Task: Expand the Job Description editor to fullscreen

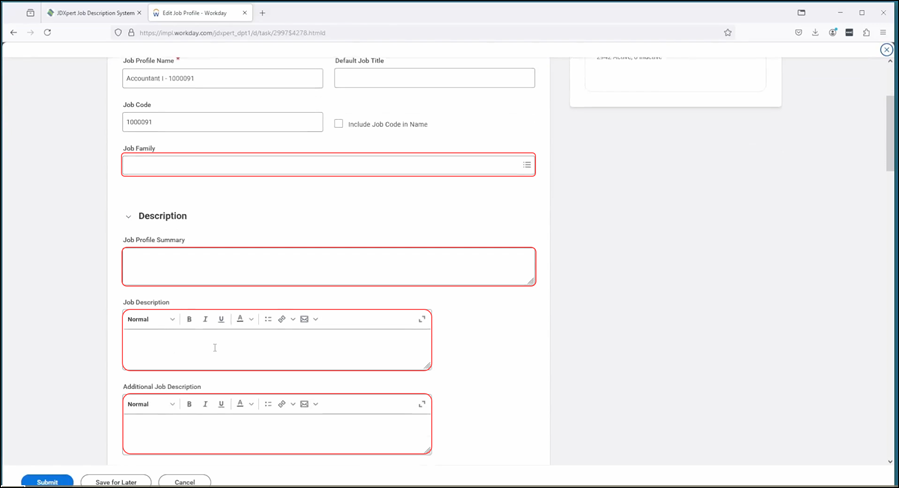Action: click(x=422, y=320)
